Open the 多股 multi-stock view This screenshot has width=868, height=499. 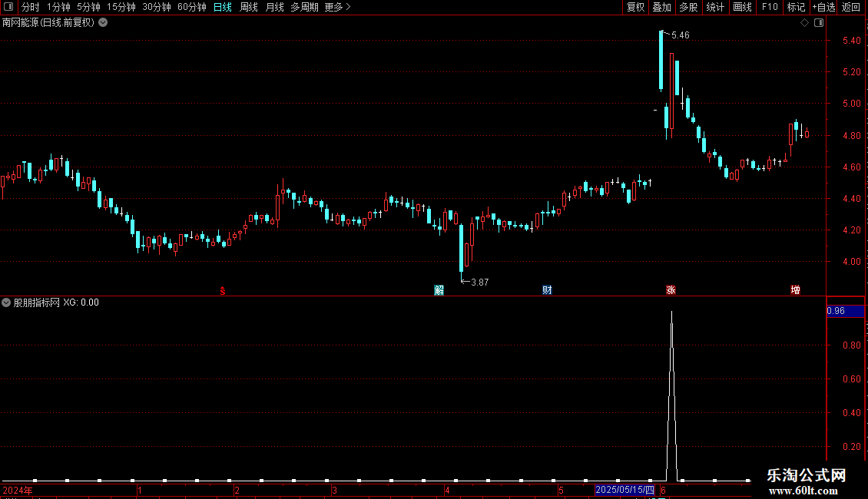(688, 7)
